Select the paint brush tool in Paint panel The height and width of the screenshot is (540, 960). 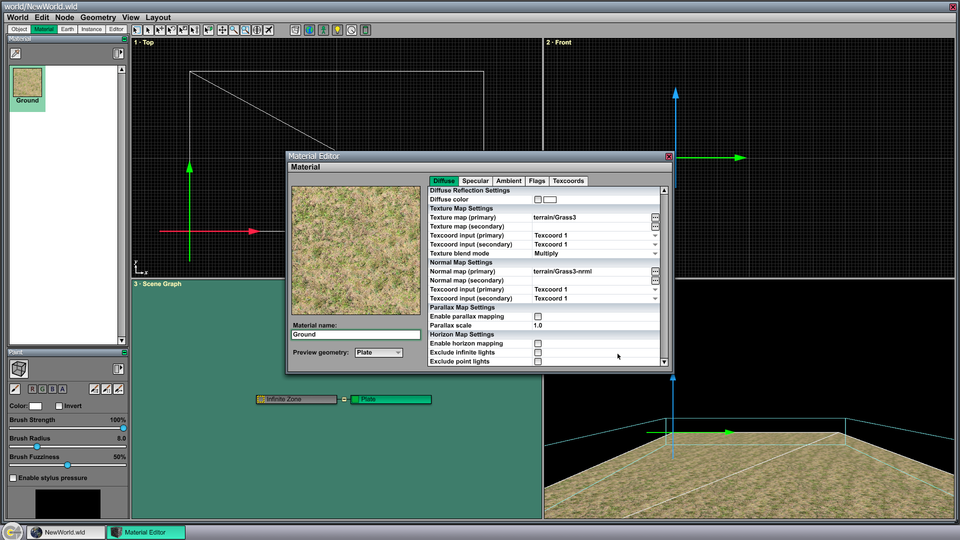(15, 389)
